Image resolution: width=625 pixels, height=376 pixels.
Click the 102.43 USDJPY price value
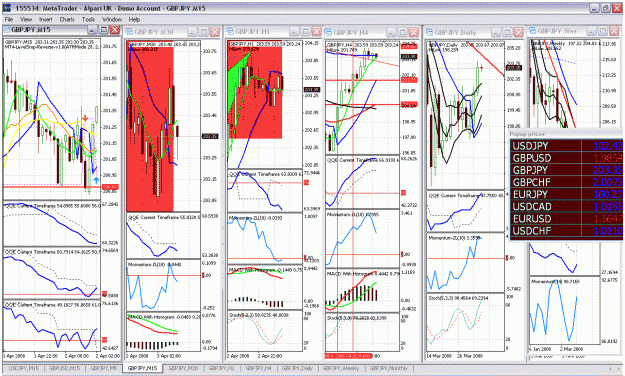pyautogui.click(x=608, y=146)
